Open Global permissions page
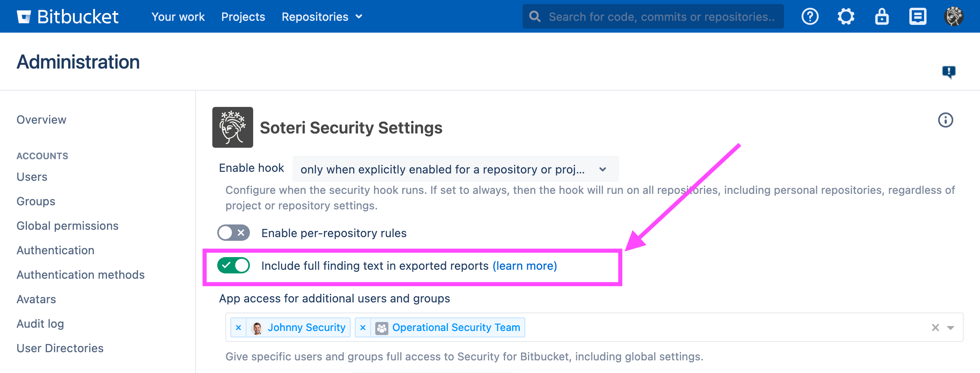Screen dimensions: 980x373 click(x=67, y=226)
